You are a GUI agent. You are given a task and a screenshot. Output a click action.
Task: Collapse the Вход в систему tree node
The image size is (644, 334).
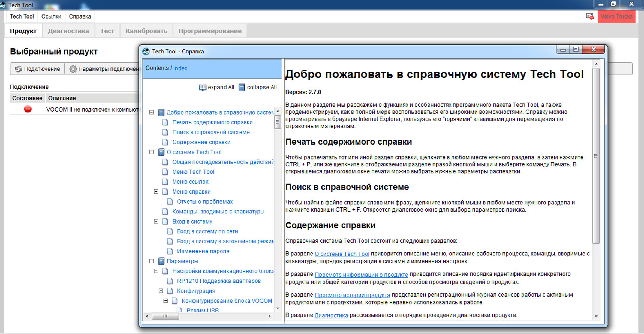(156, 221)
